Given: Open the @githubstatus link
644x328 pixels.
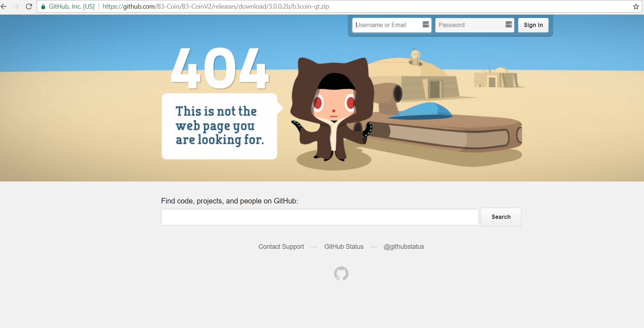Looking at the screenshot, I should coord(404,247).
